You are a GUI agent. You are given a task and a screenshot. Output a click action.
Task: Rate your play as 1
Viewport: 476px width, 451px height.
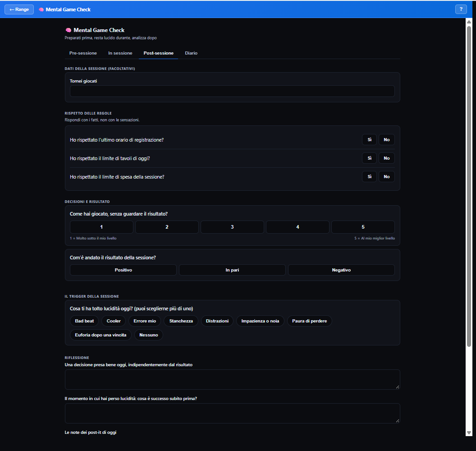click(101, 227)
